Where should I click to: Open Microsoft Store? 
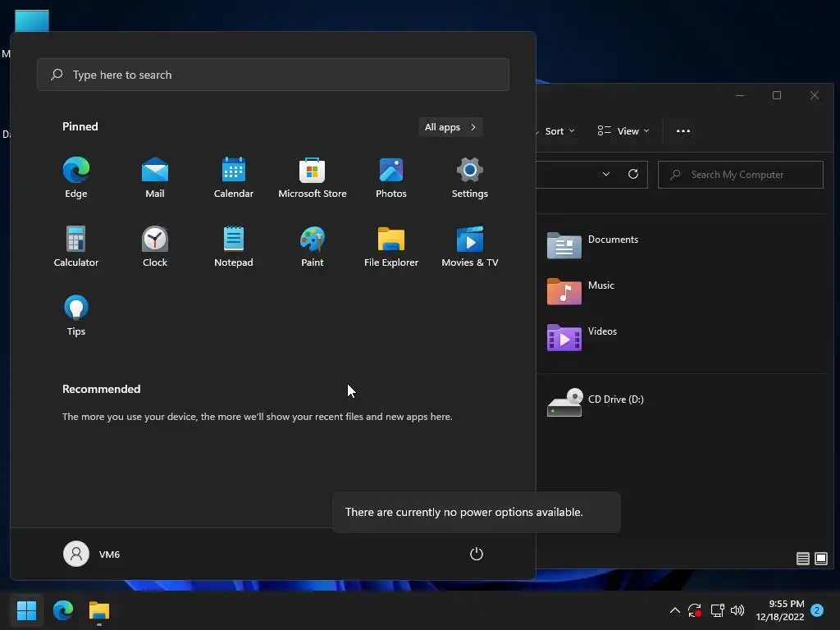[x=313, y=178]
